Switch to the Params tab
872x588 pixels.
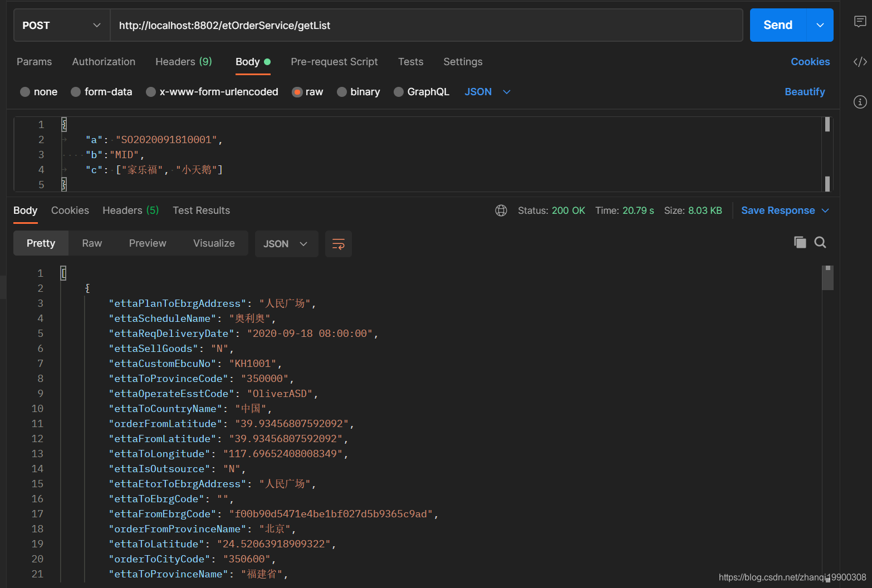[34, 62]
